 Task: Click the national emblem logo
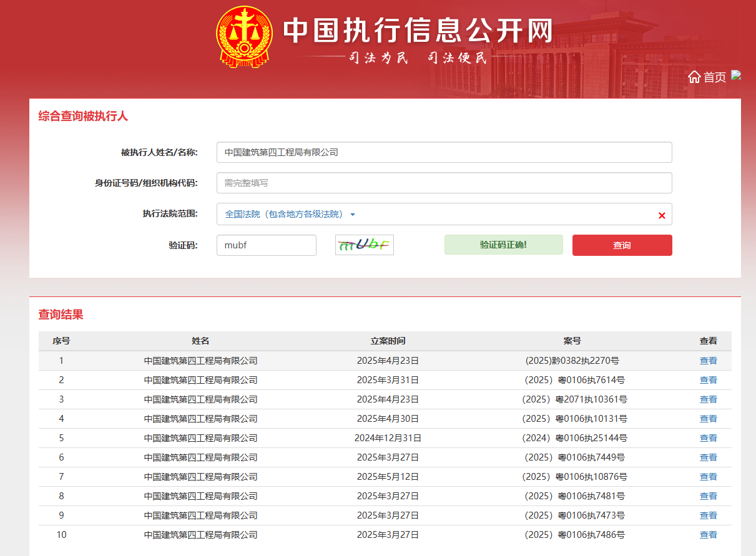(245, 37)
